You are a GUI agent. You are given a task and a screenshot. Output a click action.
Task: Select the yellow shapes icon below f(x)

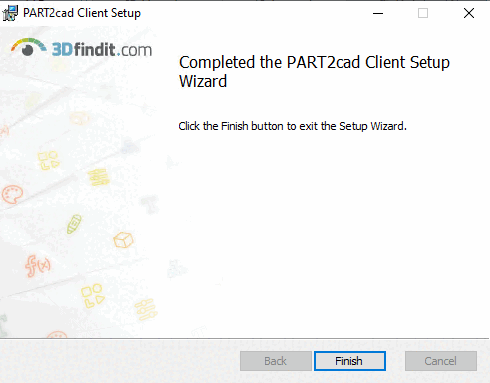click(x=92, y=296)
